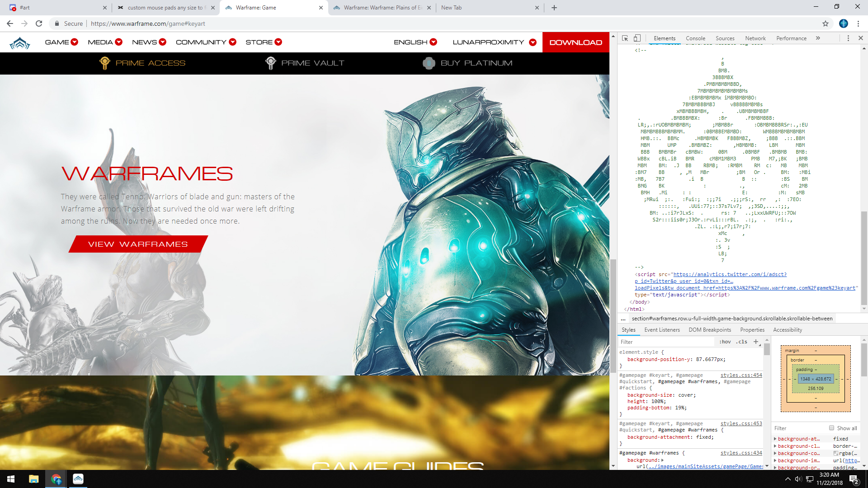
Task: Switch to the Console tab
Action: click(695, 38)
